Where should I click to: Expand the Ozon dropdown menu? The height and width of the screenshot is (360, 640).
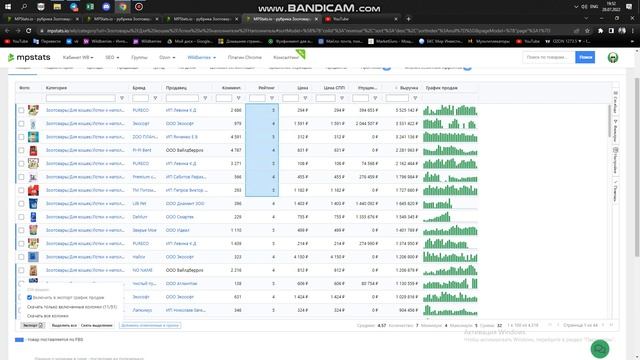[167, 58]
